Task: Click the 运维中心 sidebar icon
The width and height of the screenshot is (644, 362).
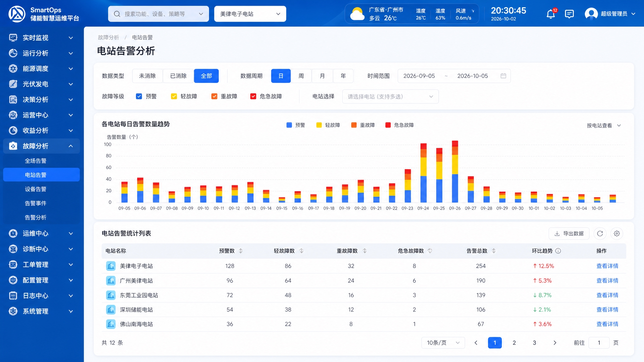Action: tap(13, 233)
